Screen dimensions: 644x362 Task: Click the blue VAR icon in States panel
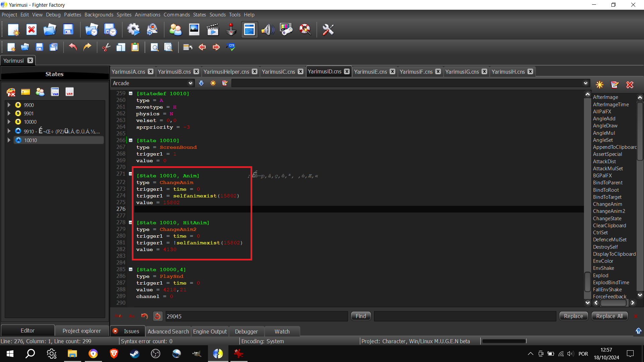tap(55, 92)
